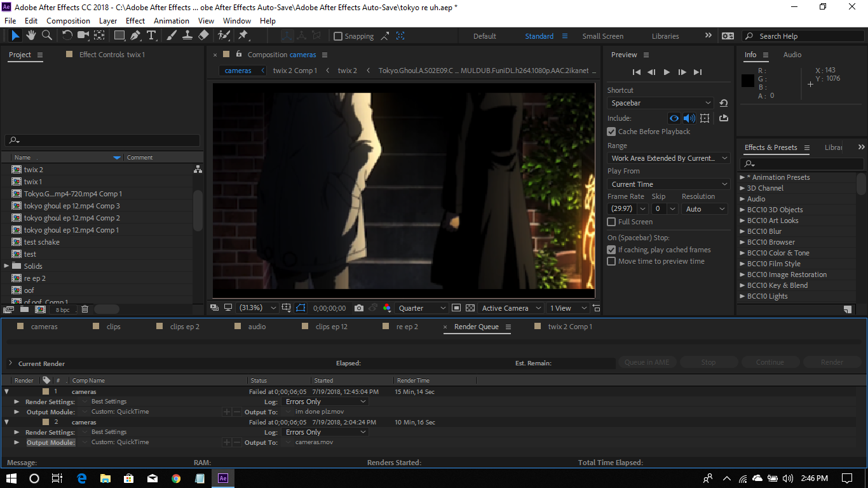
Task: Select the Zoom magnifier tool
Action: [48, 36]
